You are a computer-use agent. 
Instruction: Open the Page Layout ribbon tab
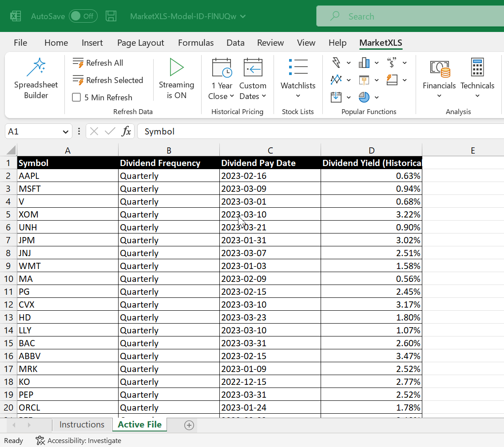140,43
